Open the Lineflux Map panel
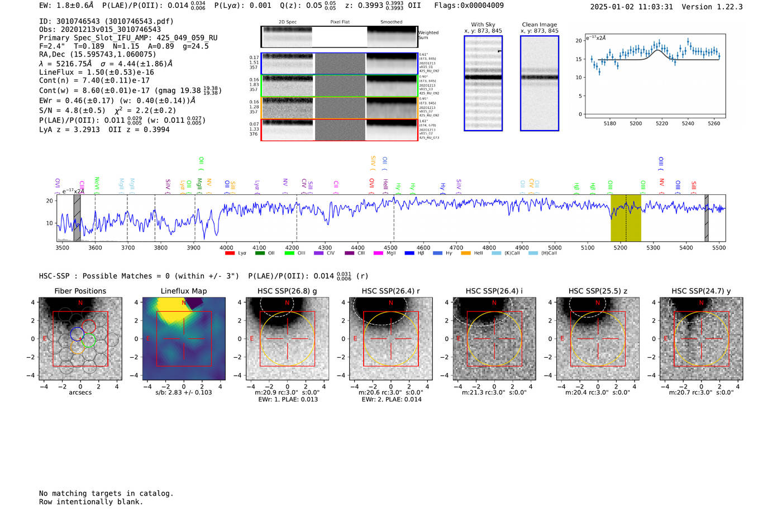The image size is (782, 532). coord(184,338)
